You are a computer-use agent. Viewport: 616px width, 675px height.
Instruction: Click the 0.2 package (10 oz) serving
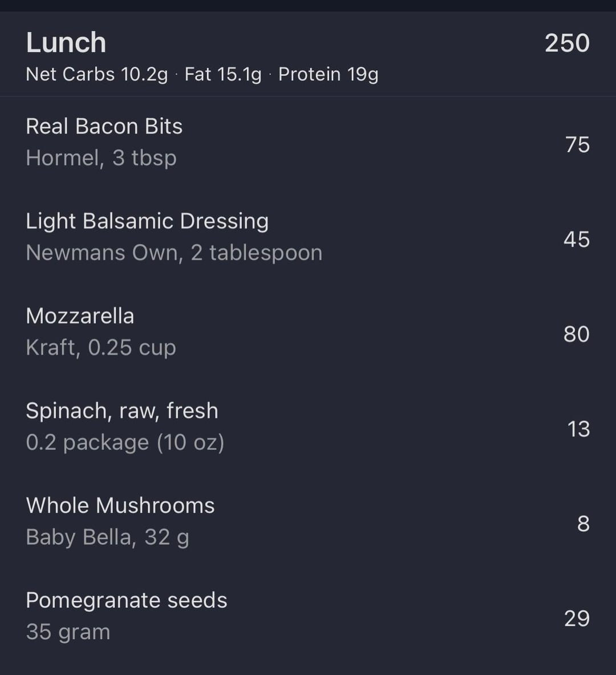coord(125,442)
